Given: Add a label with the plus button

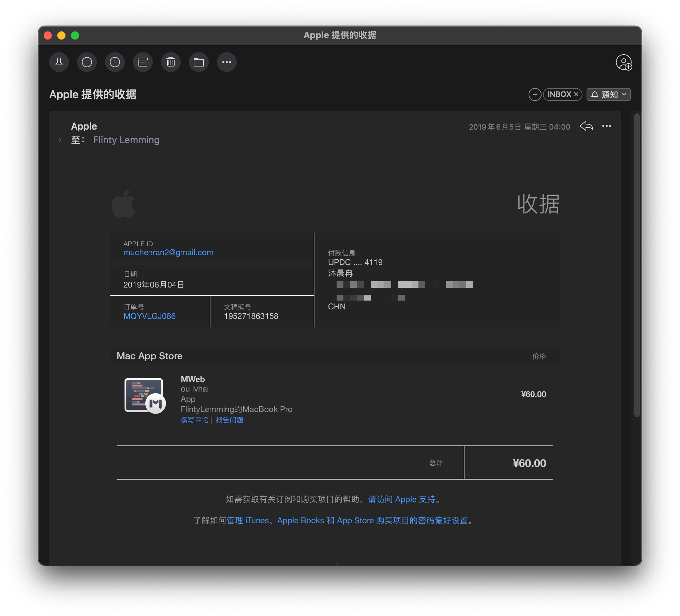Looking at the screenshot, I should pyautogui.click(x=535, y=94).
